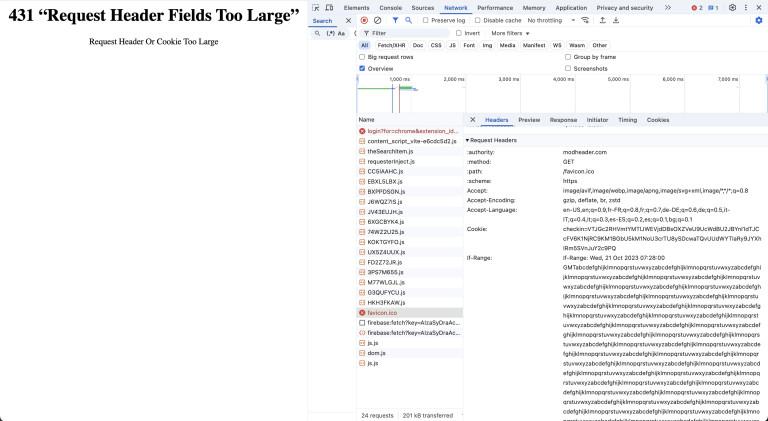768x421 pixels.
Task: Switch to the Console tab
Action: pos(390,8)
